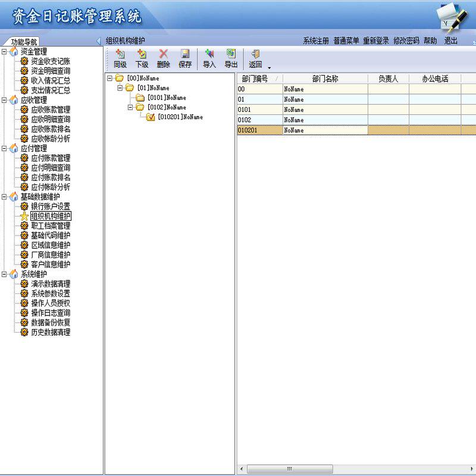This screenshot has width=476, height=476.
Task: Select starred 组织机构维护 item
Action: coord(51,216)
